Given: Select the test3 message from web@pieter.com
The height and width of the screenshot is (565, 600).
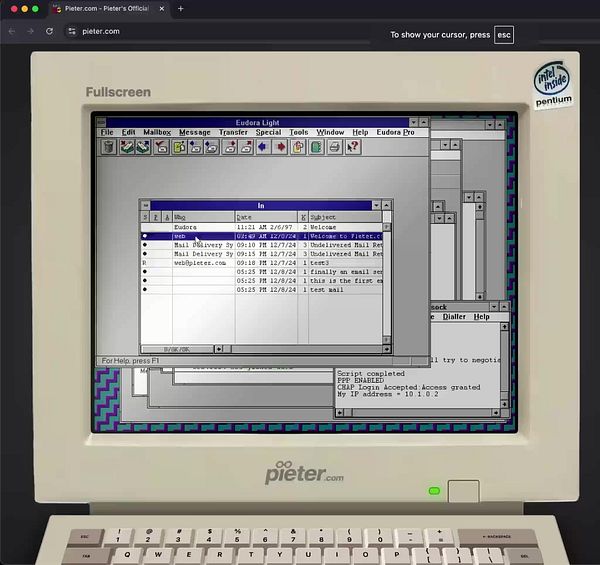Looking at the screenshot, I should [262, 263].
